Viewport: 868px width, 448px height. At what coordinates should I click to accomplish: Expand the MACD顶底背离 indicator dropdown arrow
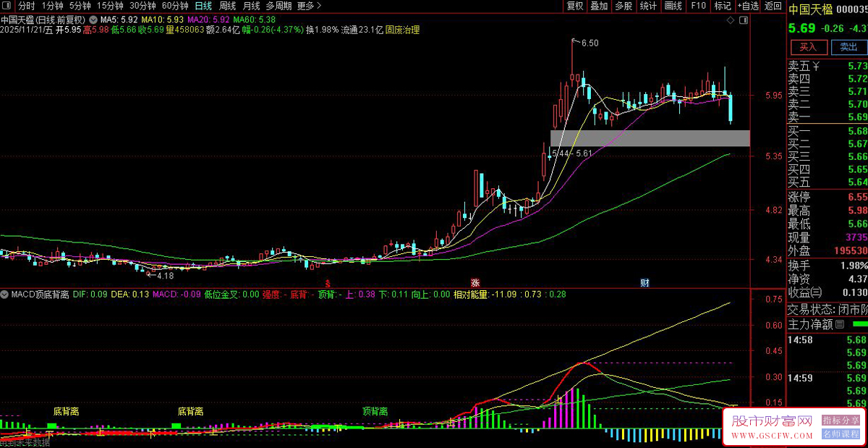point(6,295)
